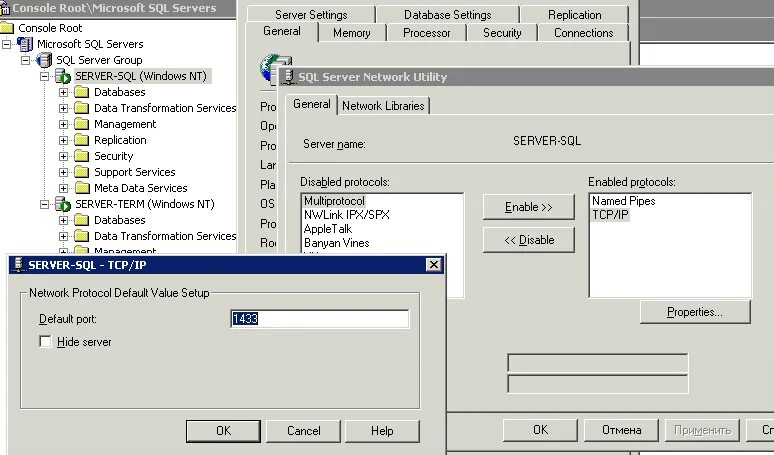Expand Databases under SERVER-SQL
Viewport: 774px width, 455px height.
coord(63,92)
